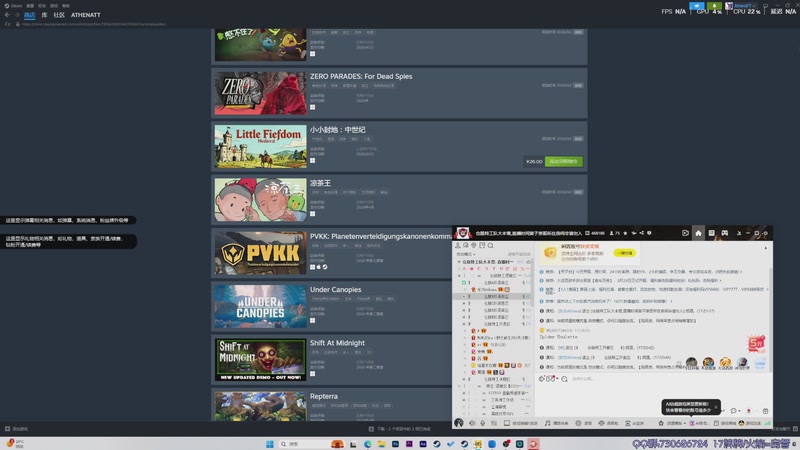Open File Explorer from the taskbar
Image resolution: width=800 pixels, height=450 pixels.
381,444
